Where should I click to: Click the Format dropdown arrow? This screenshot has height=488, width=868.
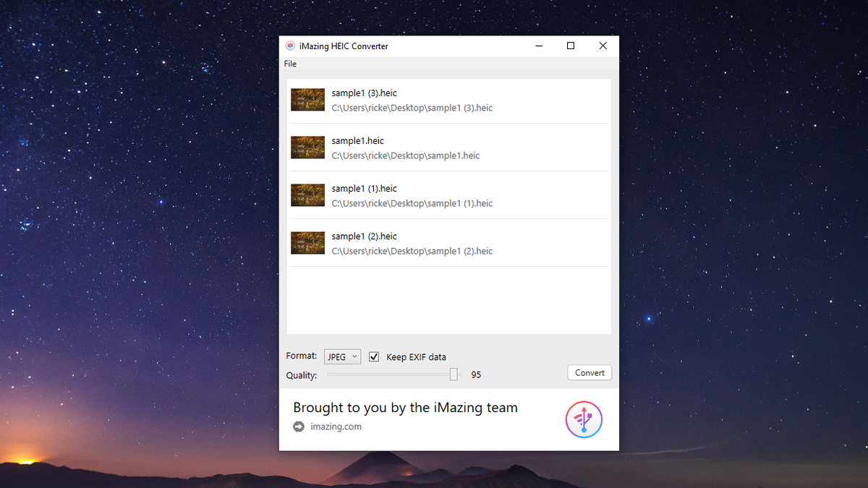[x=354, y=356]
